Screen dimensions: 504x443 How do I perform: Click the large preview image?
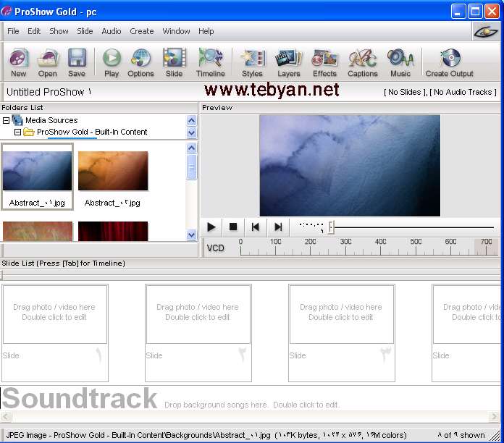(x=350, y=166)
